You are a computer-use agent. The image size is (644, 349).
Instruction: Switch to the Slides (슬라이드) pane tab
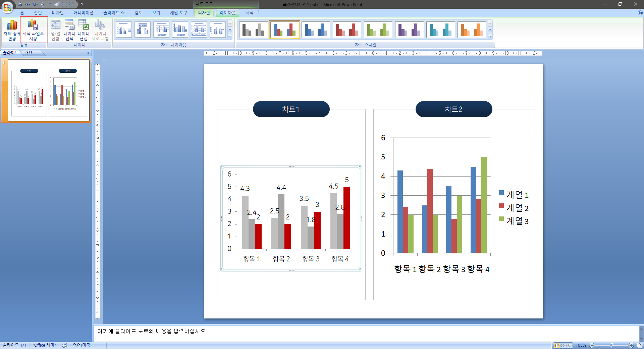pyautogui.click(x=11, y=53)
